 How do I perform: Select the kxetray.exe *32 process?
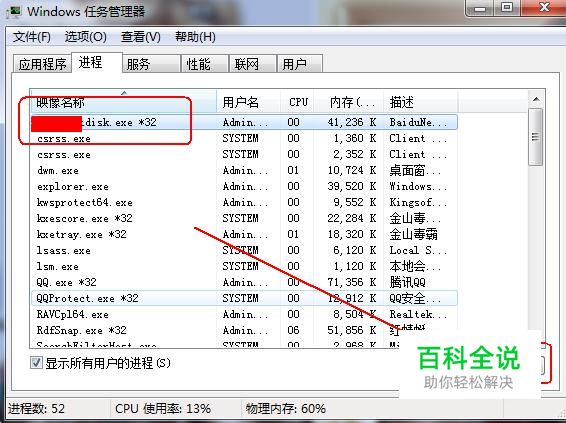click(x=244, y=234)
